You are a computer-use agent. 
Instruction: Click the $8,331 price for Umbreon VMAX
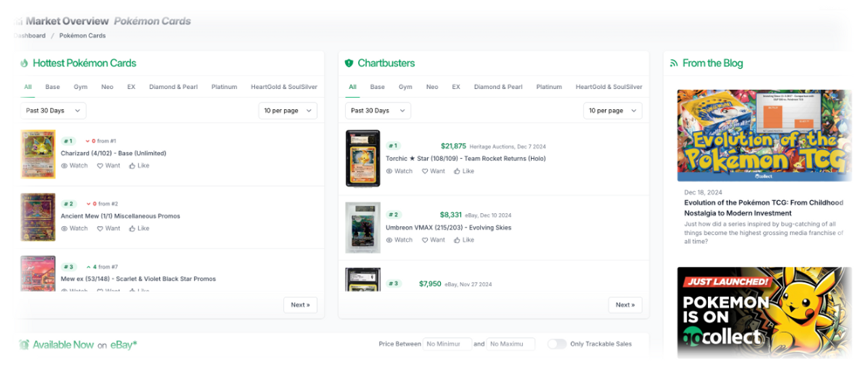click(x=451, y=215)
